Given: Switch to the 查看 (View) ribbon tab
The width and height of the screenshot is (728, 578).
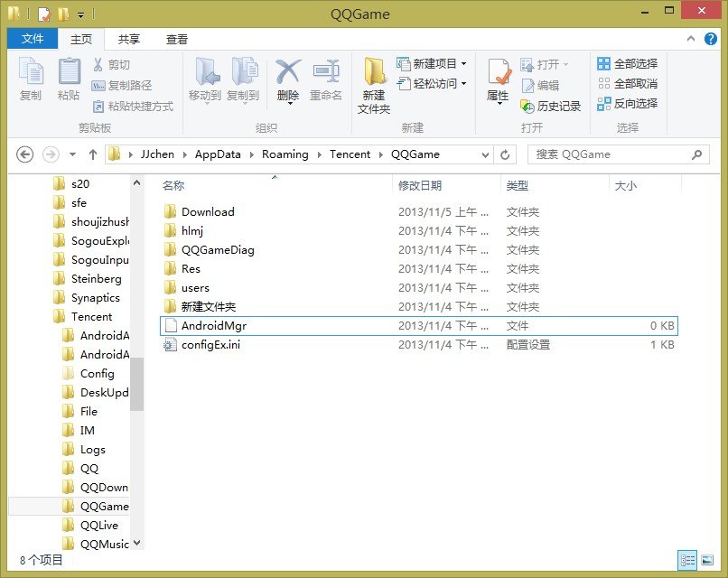Looking at the screenshot, I should [x=176, y=39].
